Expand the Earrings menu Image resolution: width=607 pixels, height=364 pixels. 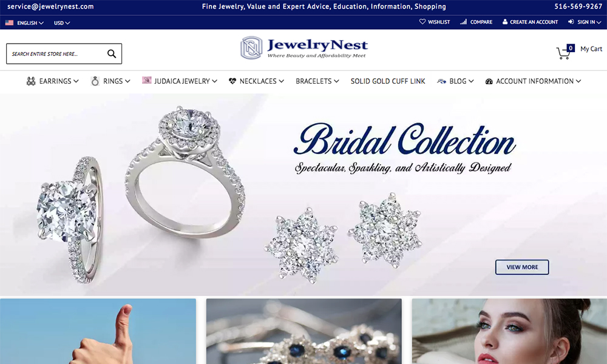point(53,81)
